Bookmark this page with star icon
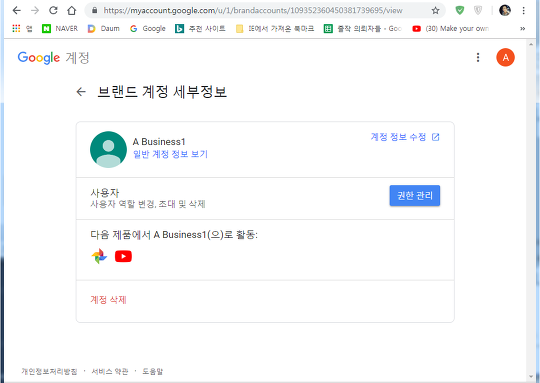 [435, 11]
